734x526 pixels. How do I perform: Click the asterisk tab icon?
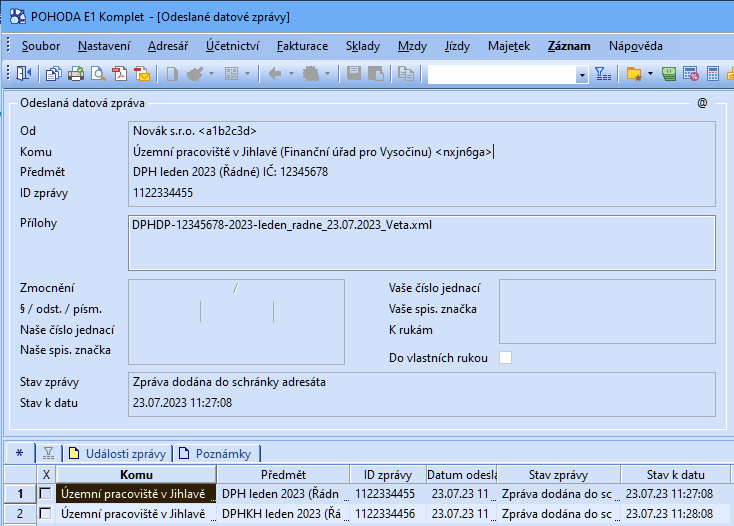[x=19, y=453]
